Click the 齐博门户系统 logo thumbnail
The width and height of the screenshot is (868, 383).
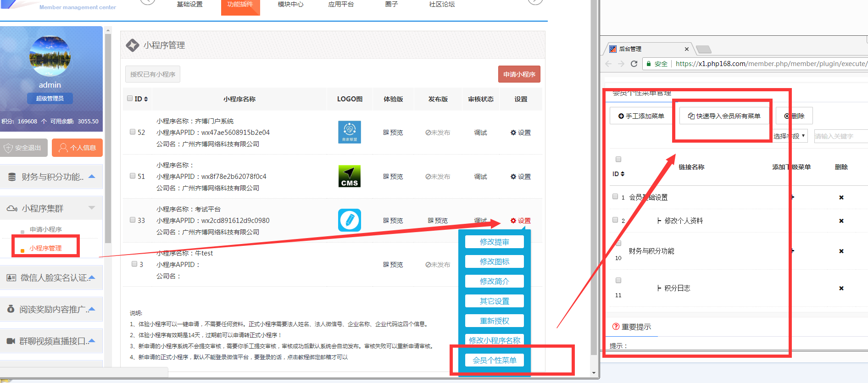click(x=349, y=132)
